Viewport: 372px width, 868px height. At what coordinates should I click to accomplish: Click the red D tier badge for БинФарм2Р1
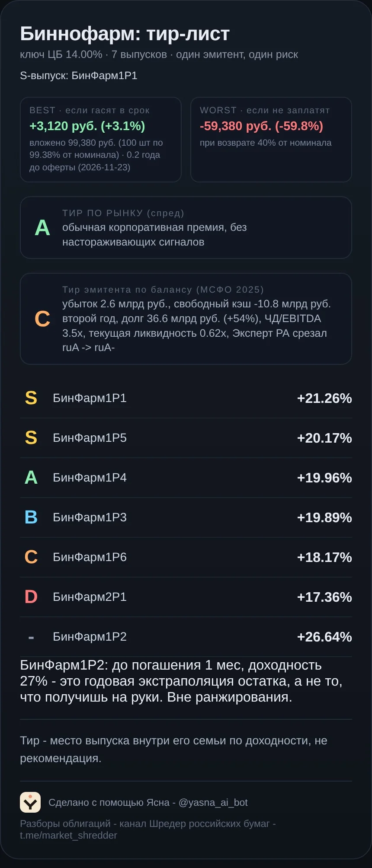point(31,597)
